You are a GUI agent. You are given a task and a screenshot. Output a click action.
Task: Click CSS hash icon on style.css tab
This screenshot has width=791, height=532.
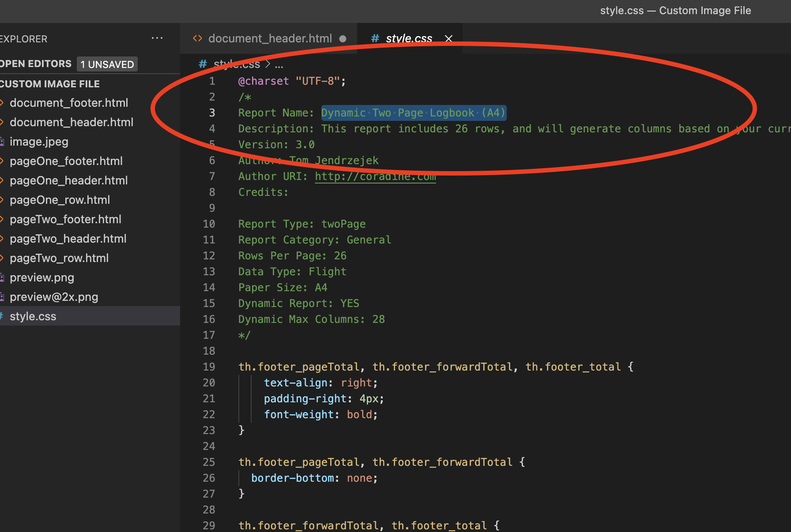[375, 38]
